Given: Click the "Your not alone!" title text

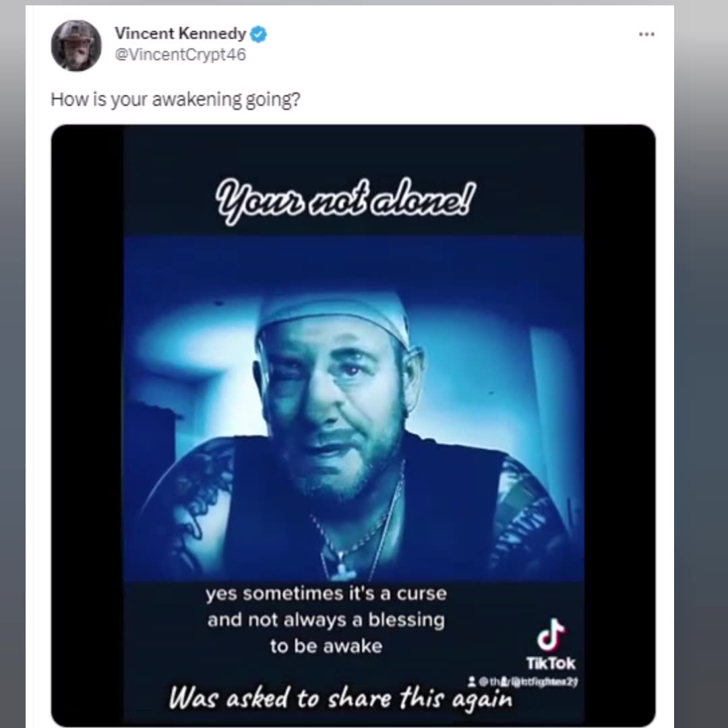Looking at the screenshot, I should (x=345, y=200).
